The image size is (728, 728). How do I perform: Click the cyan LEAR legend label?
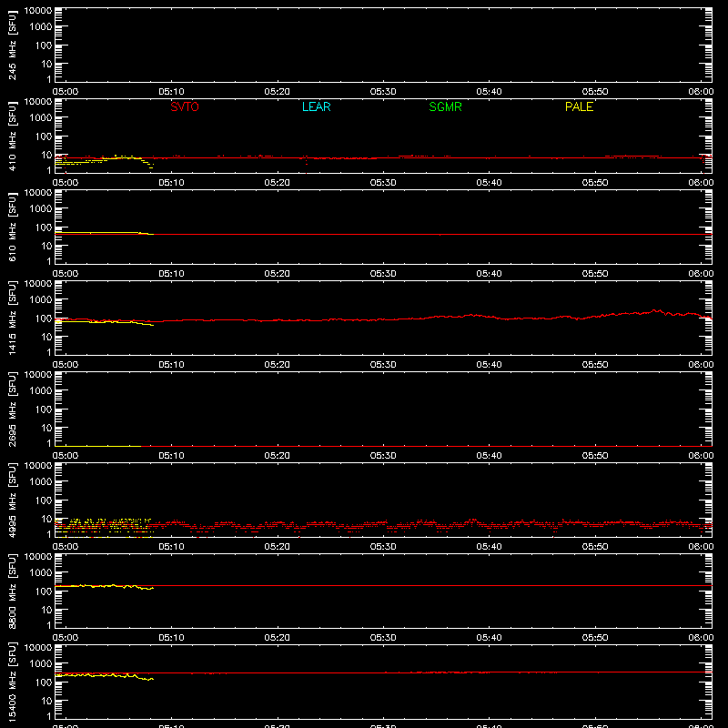click(316, 106)
